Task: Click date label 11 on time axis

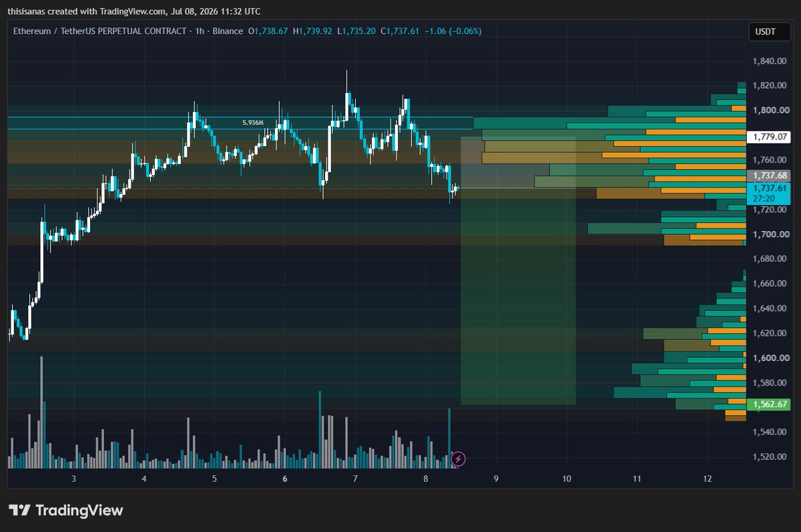Action: point(637,479)
